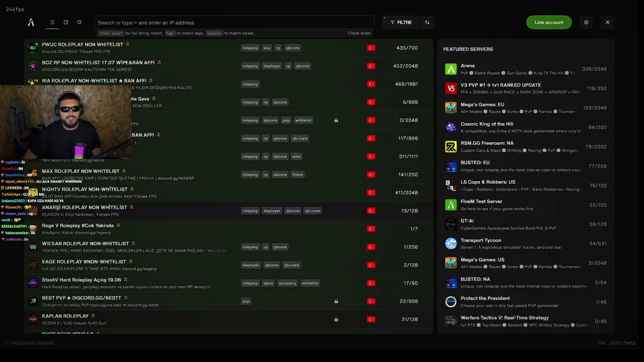644x362 pixels.
Task: Click the Ver. 33201/beta version label
Action: pos(617,343)
